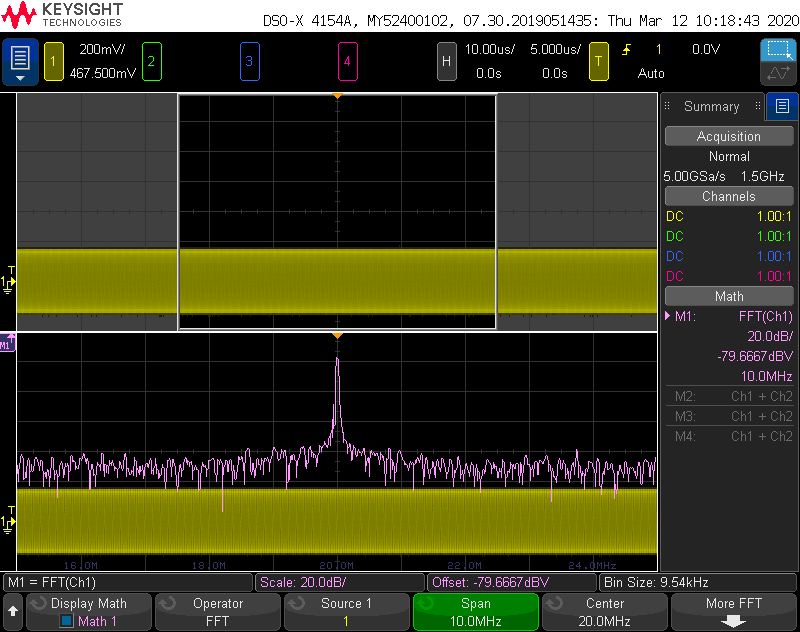Click the M1 math marker on left edge

coord(7,343)
